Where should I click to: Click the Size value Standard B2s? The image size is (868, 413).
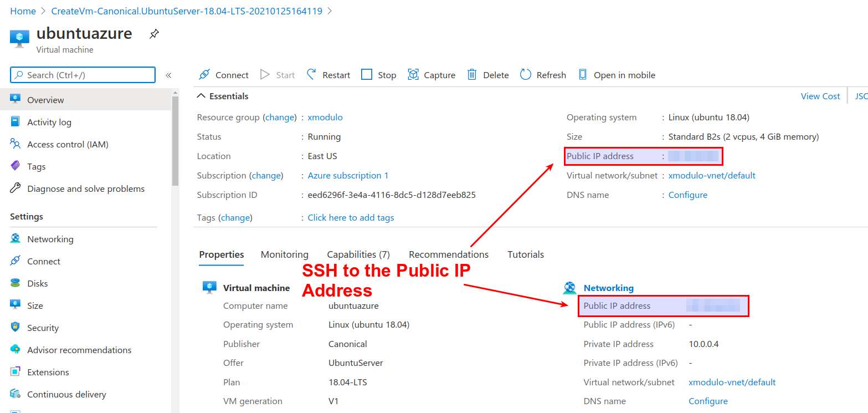pyautogui.click(x=743, y=137)
